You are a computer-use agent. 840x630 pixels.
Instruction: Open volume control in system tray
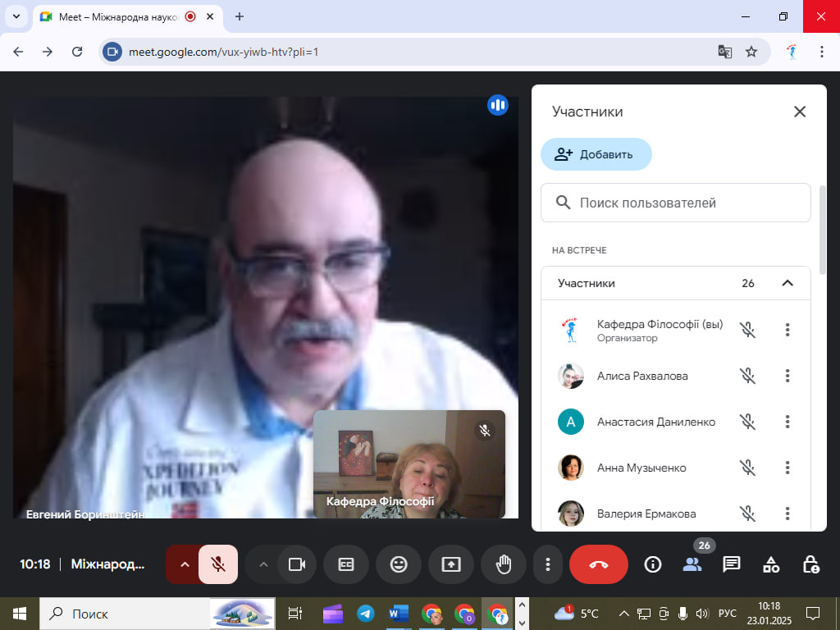[702, 614]
